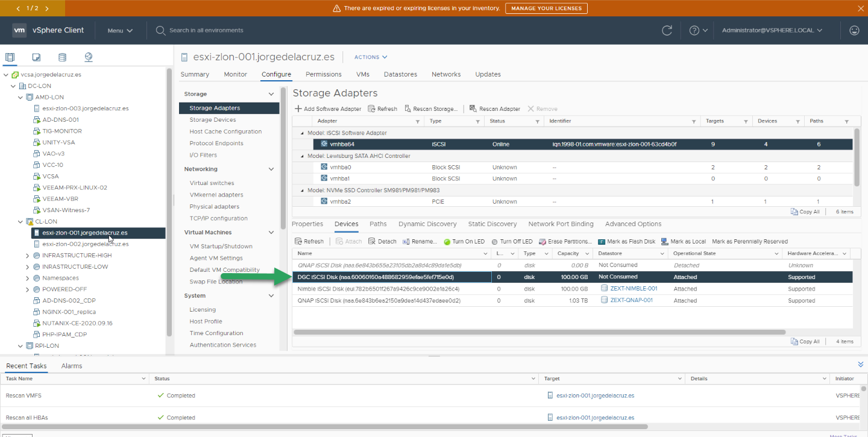
Task: Switch to the Monitor tab
Action: (236, 74)
